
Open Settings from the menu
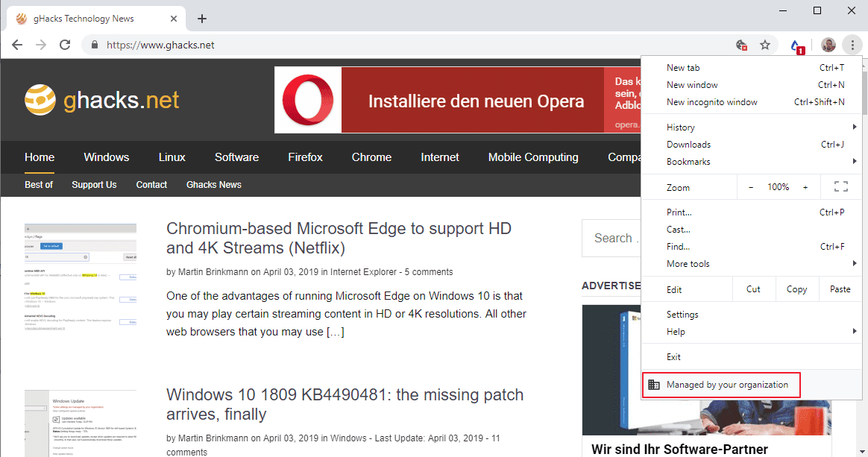coord(751,315)
